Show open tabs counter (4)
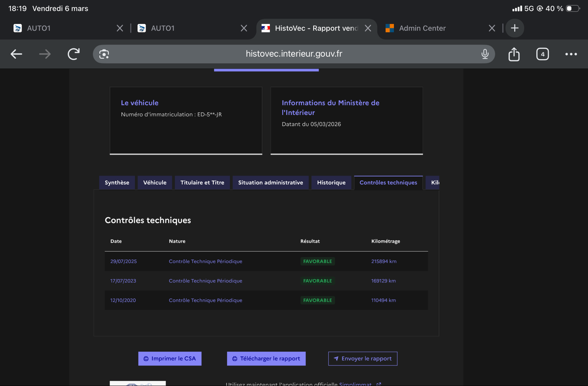 tap(542, 54)
